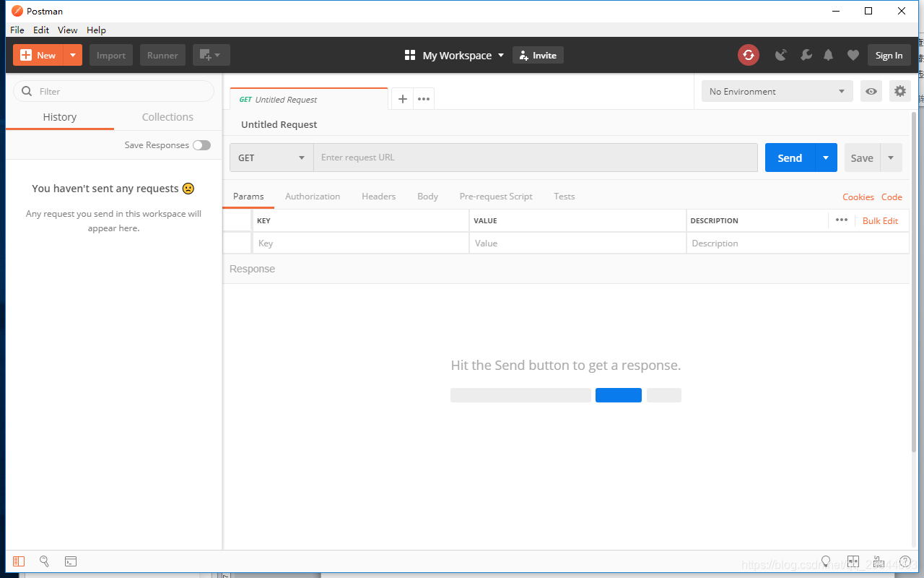Image resolution: width=924 pixels, height=578 pixels.
Task: Open the new window options dropdown
Action: (211, 55)
